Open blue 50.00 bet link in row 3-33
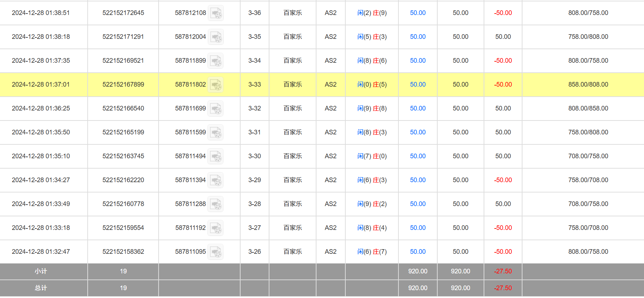644x298 pixels. (418, 84)
